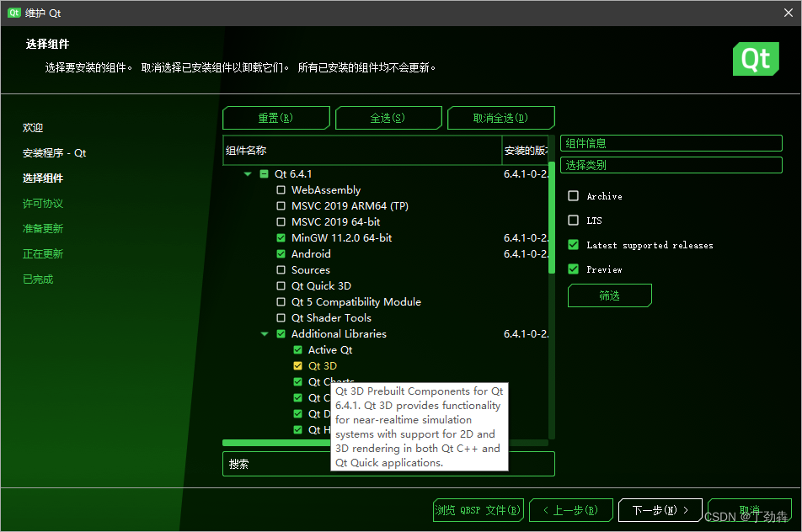Image resolution: width=802 pixels, height=532 pixels.
Task: Toggle the Additional Libraries checkbox
Action: (281, 333)
